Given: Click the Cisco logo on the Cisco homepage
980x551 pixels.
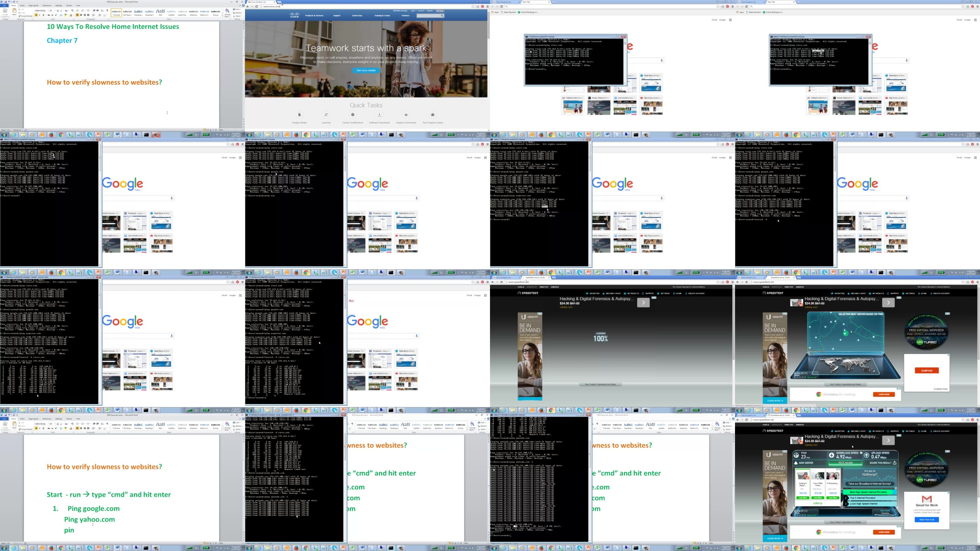Looking at the screenshot, I should (x=295, y=15).
